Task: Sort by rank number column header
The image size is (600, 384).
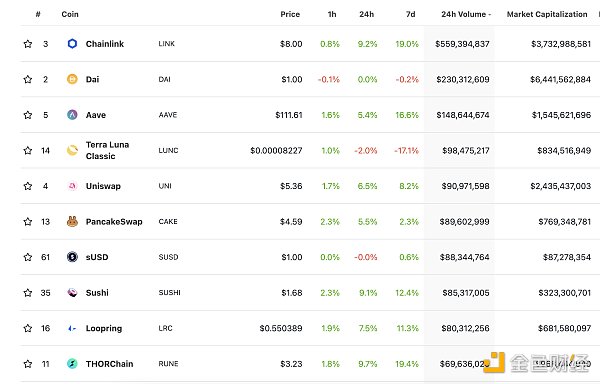Action: (x=38, y=14)
